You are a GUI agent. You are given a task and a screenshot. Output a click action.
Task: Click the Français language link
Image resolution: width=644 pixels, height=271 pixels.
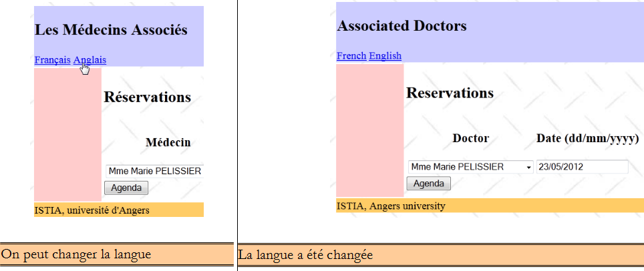(x=52, y=60)
